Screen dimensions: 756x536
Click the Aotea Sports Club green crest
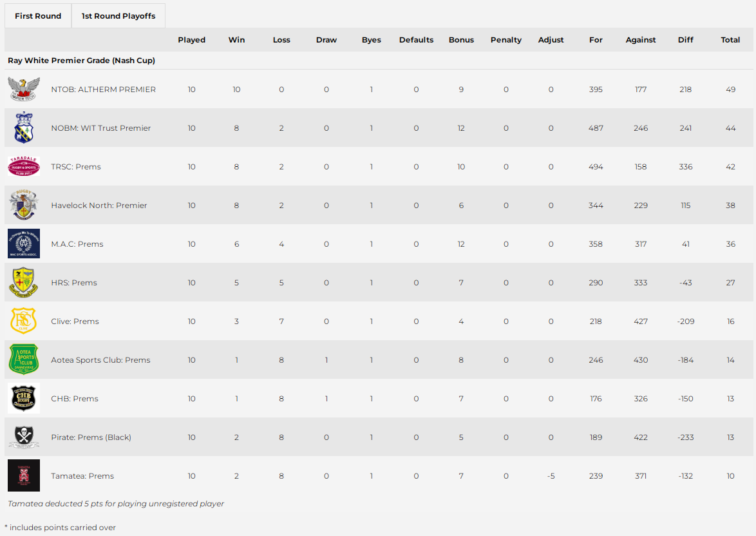pyautogui.click(x=24, y=359)
